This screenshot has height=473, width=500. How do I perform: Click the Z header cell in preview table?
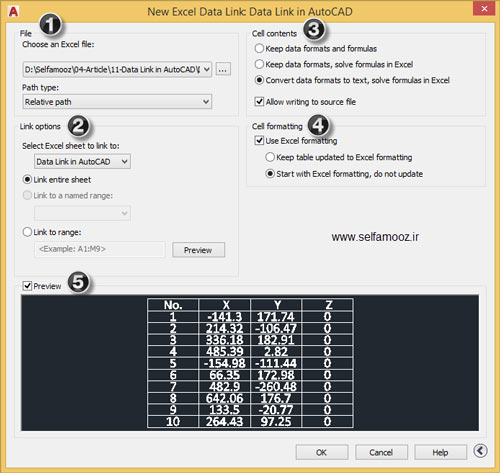tap(327, 305)
